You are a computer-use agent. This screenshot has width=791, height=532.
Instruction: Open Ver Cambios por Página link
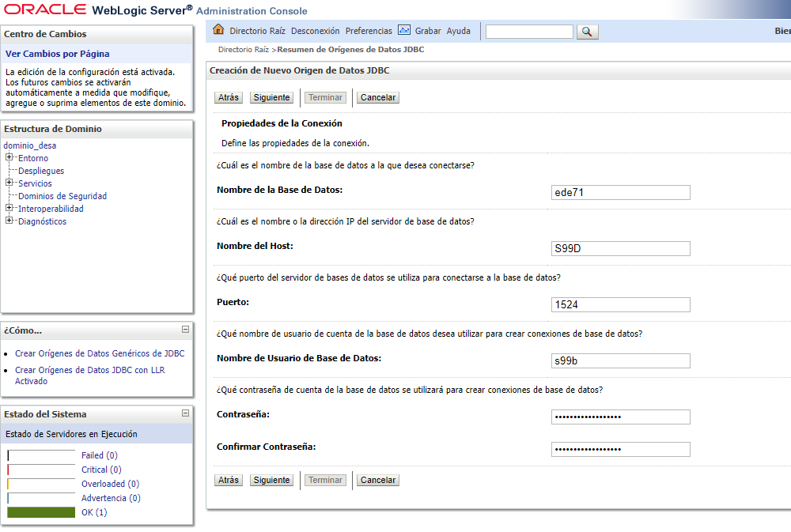click(57, 54)
